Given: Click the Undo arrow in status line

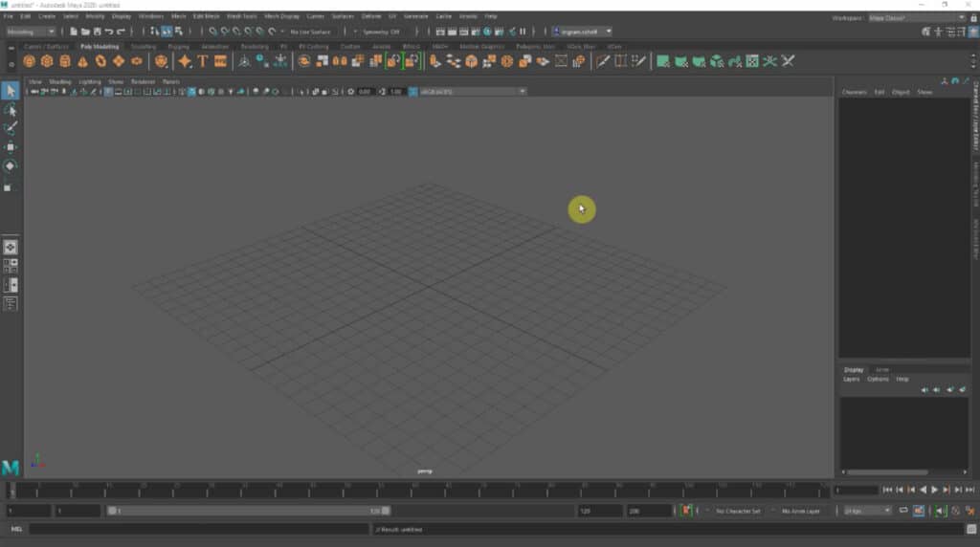Looking at the screenshot, I should [108, 32].
